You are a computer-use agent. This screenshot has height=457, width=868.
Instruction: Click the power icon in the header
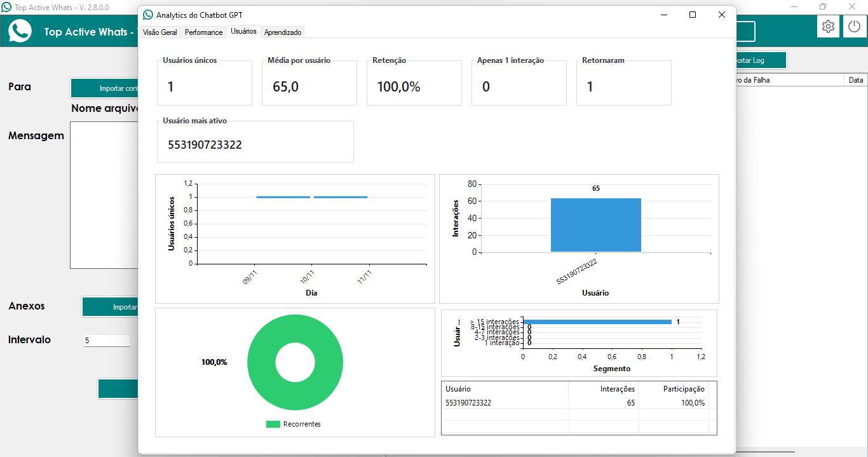point(855,27)
